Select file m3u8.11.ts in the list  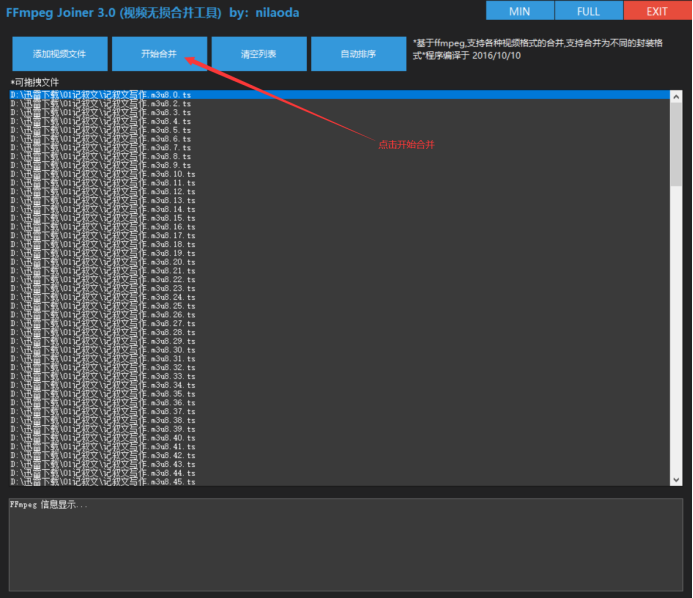click(339, 183)
